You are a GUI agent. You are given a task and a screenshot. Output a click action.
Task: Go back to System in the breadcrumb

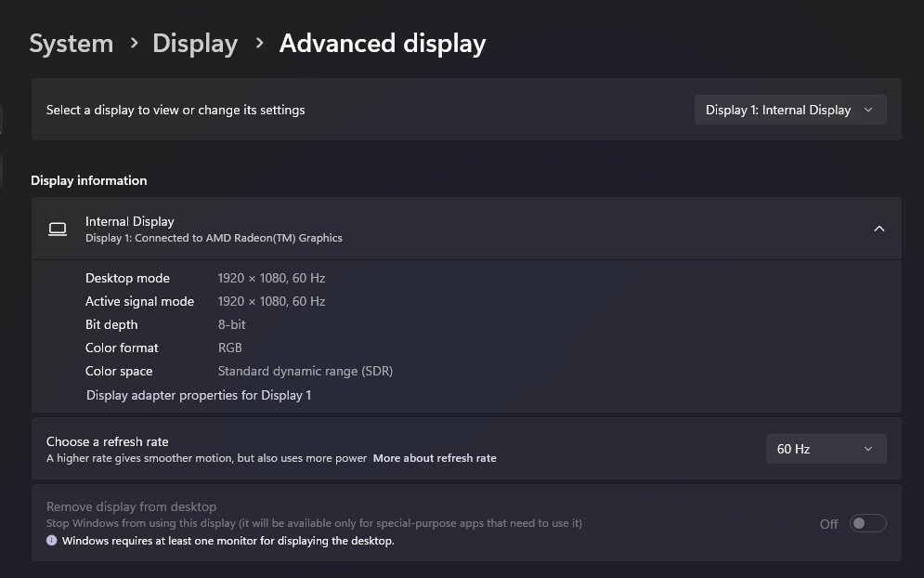coord(72,44)
